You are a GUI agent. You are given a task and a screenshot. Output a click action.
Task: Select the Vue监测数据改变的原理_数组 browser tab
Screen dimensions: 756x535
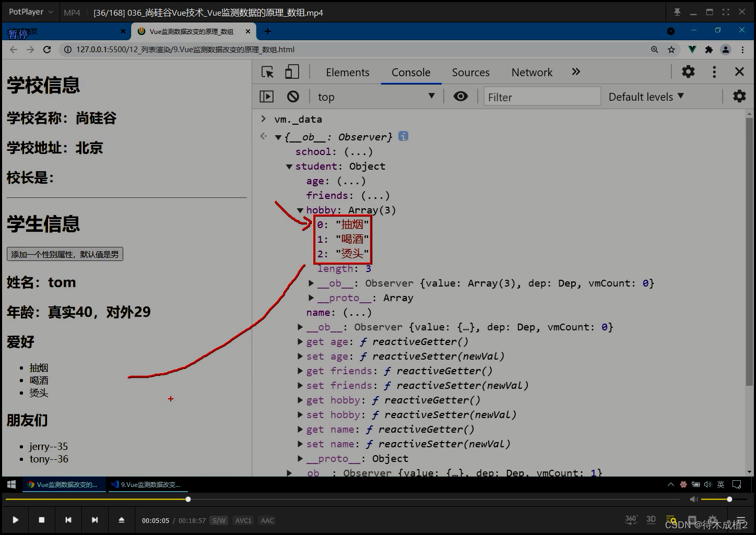pos(193,31)
